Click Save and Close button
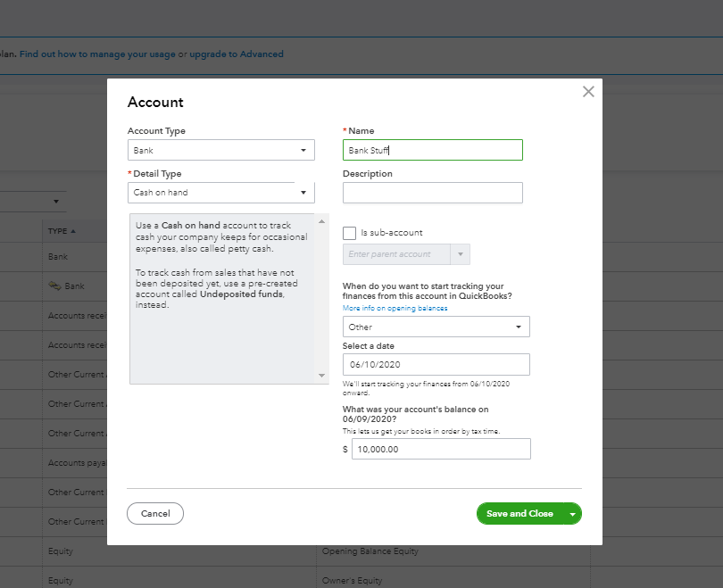723x588 pixels. [x=519, y=514]
